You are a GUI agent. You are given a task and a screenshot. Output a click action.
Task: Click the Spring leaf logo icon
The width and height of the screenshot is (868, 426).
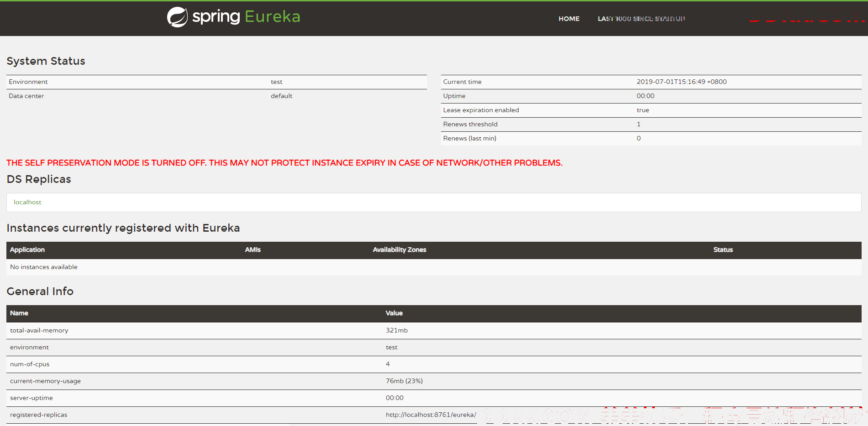point(177,17)
